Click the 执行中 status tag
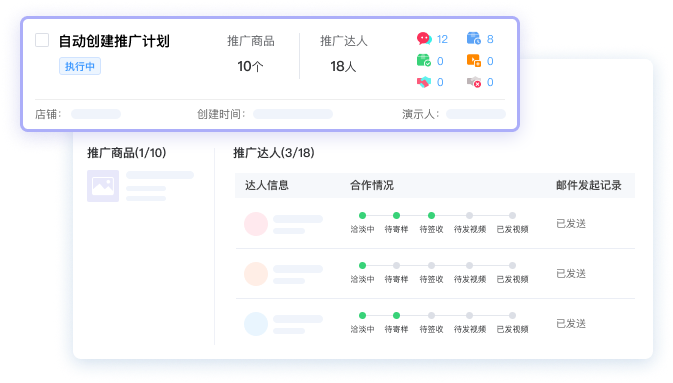The height and width of the screenshot is (383, 673). coord(80,66)
